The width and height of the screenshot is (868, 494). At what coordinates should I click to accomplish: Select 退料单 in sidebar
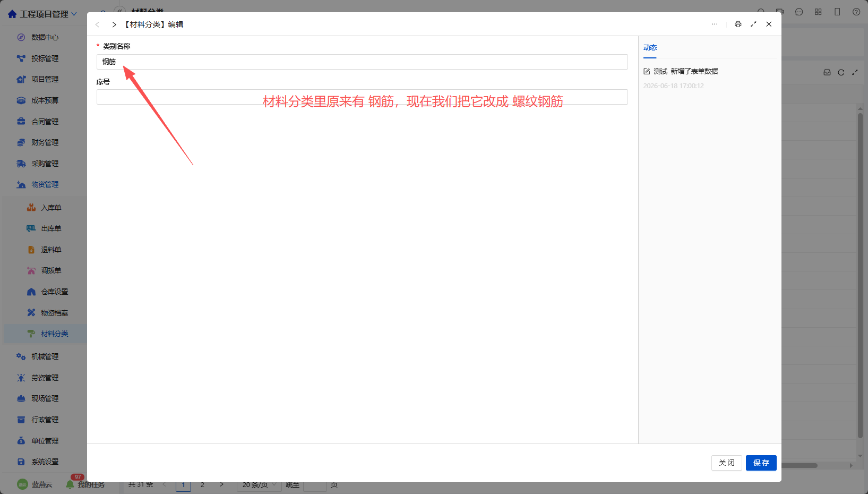51,250
